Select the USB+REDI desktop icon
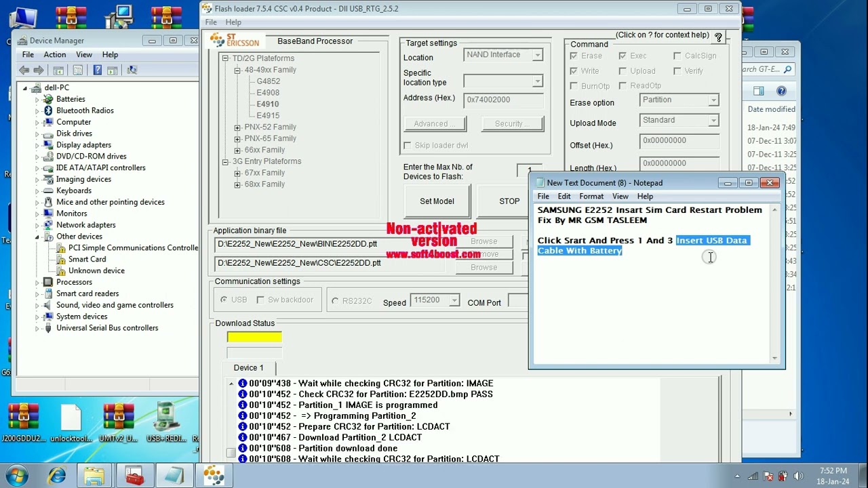The height and width of the screenshot is (488, 868). (166, 423)
